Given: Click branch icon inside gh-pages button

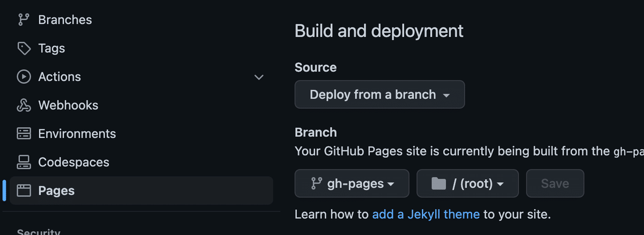Looking at the screenshot, I should 316,184.
